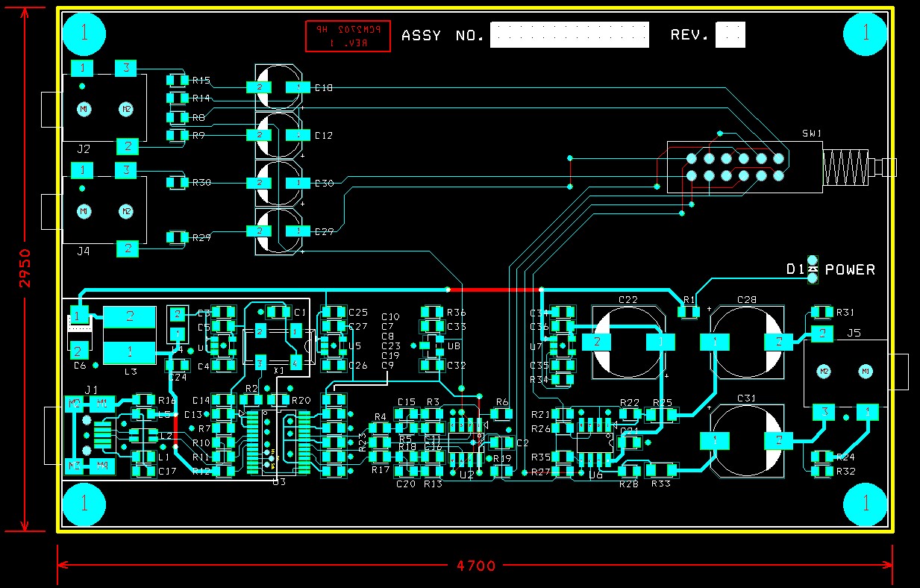Click pad 2 of capacitor C22
This screenshot has width=920, height=588.
click(596, 342)
